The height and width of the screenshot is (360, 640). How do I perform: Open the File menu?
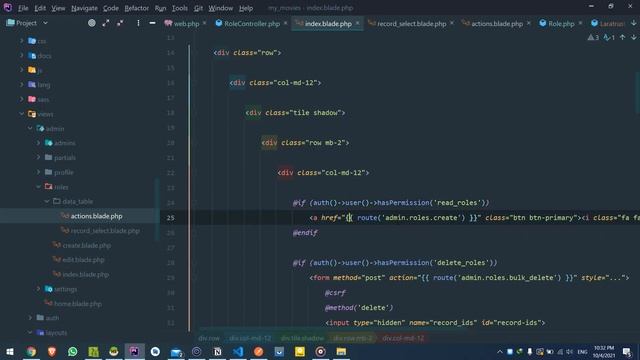(x=23, y=8)
